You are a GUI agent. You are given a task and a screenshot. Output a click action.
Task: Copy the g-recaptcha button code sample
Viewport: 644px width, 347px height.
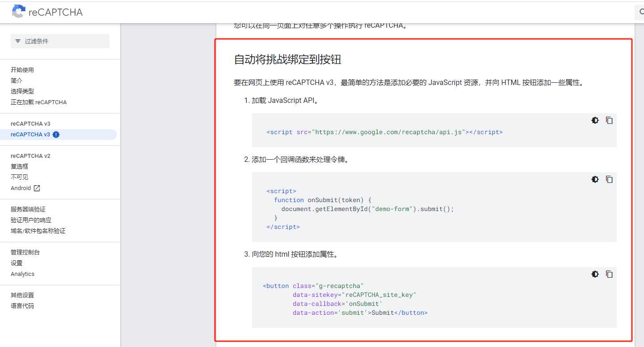tap(609, 274)
